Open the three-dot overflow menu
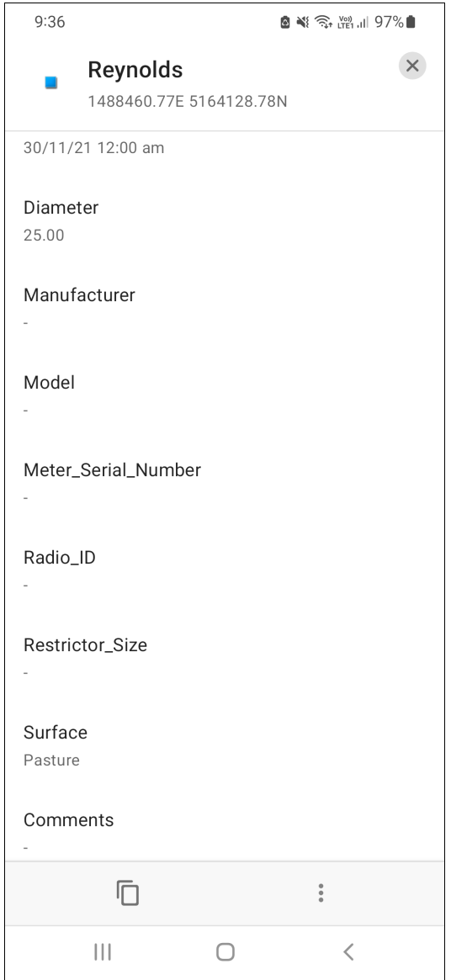Viewport: 451px width, 980px height. (x=321, y=893)
